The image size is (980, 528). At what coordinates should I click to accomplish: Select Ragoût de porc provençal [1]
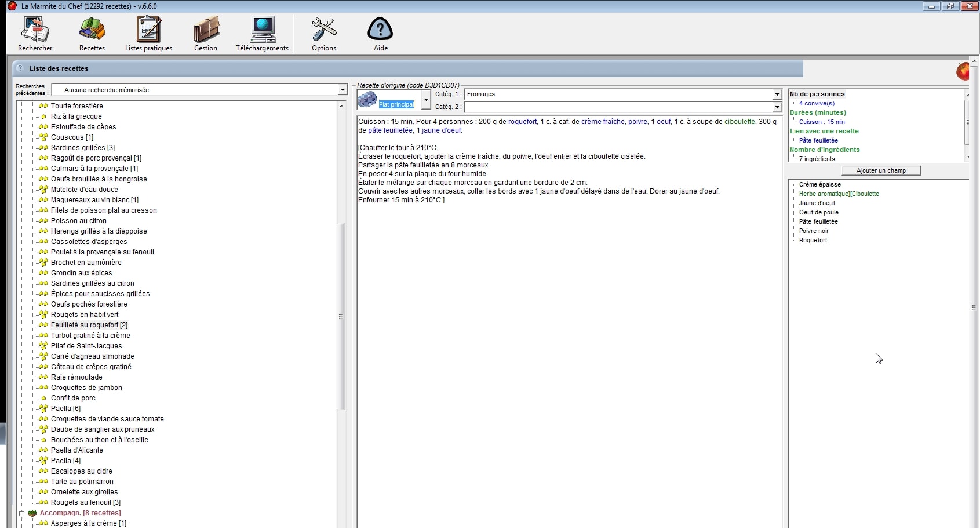tap(96, 158)
